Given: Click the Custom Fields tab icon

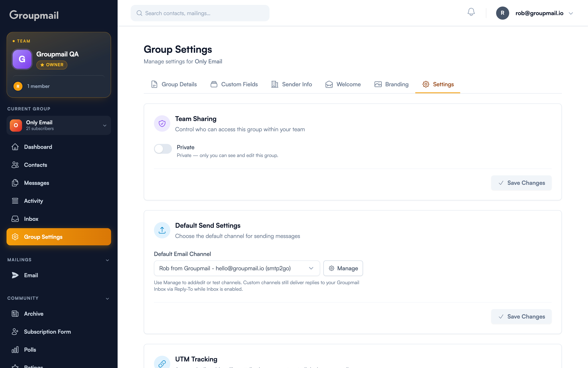Looking at the screenshot, I should (x=214, y=84).
